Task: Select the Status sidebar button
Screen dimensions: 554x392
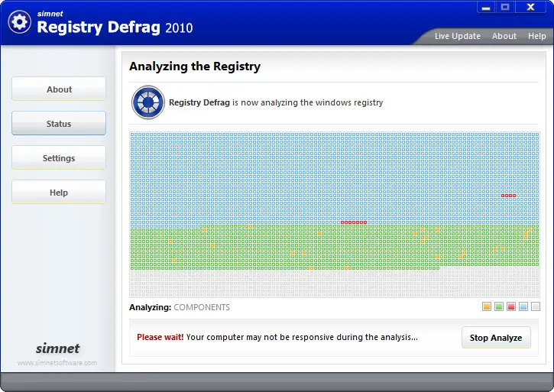Action: coord(59,123)
